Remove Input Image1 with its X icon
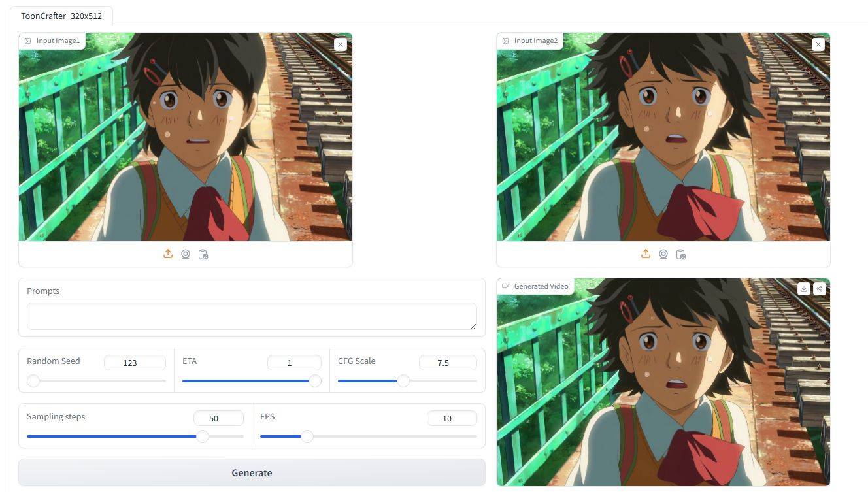The width and height of the screenshot is (868, 492). click(x=340, y=44)
